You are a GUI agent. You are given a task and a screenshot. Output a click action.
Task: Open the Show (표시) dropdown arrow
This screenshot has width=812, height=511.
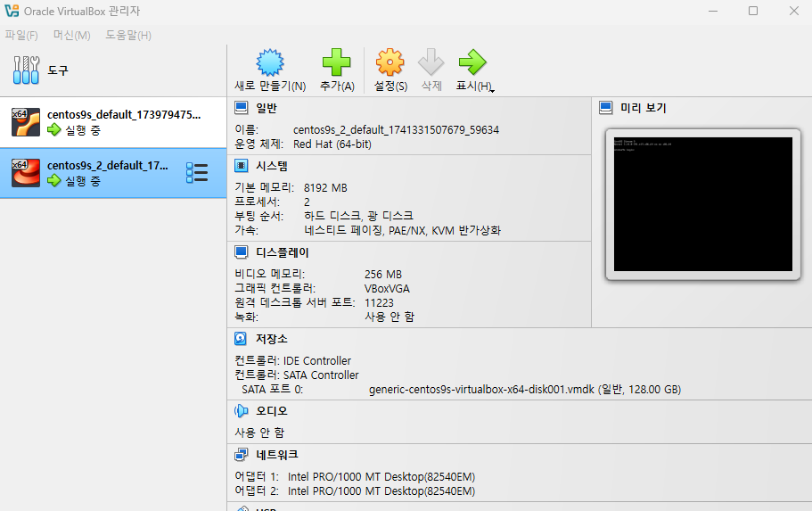tap(493, 91)
